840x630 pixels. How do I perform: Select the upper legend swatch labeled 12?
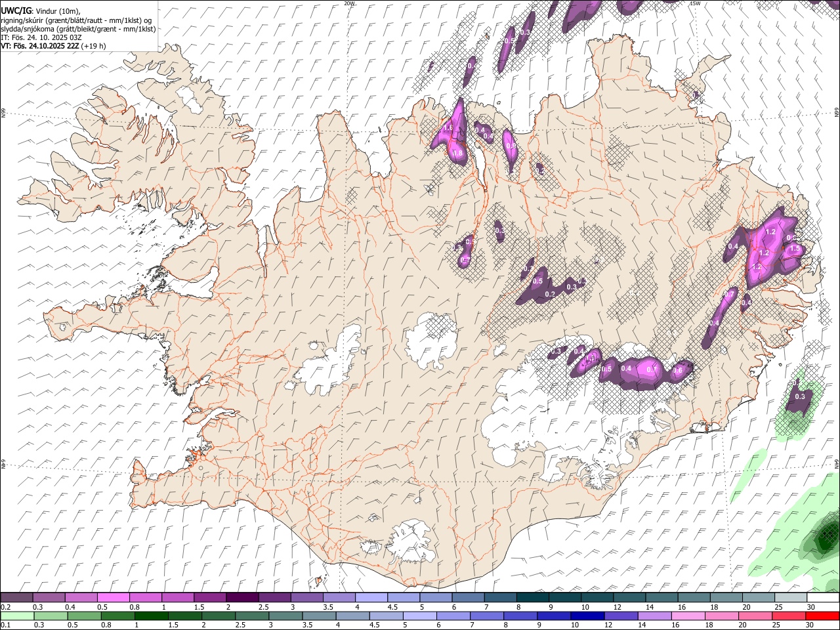629,598
